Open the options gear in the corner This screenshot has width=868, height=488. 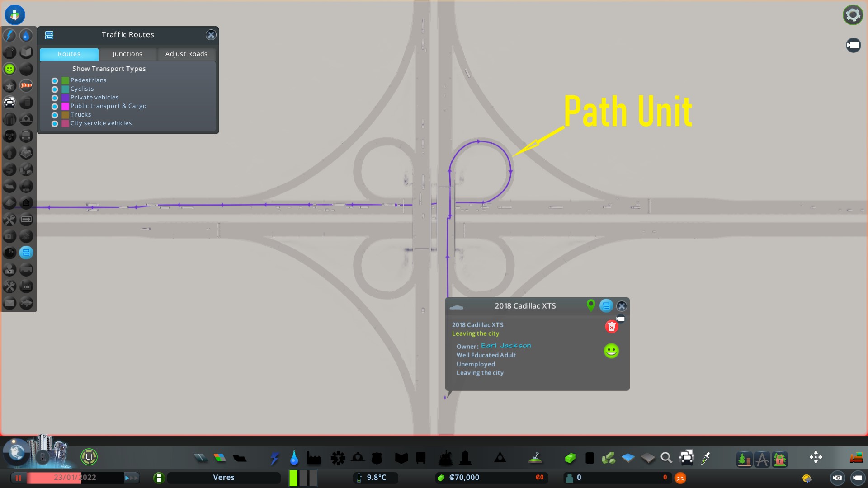tap(853, 15)
